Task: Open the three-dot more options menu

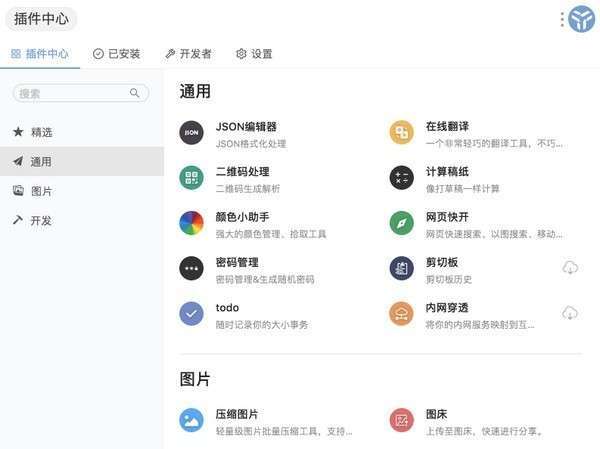Action: [562, 19]
